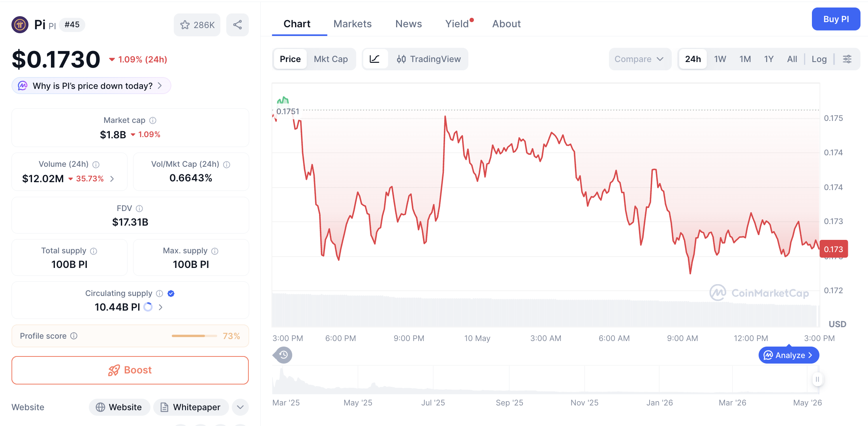
Task: Open the Markets tab
Action: tap(352, 24)
